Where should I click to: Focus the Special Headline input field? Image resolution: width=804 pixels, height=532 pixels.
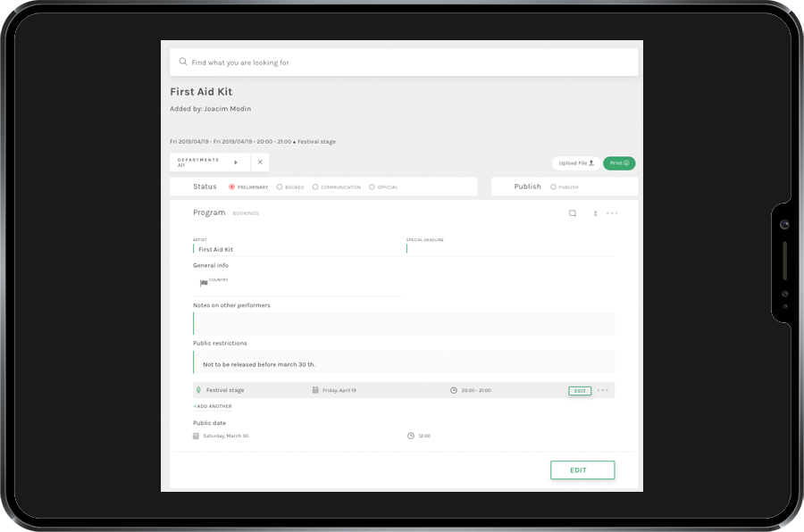click(x=509, y=249)
